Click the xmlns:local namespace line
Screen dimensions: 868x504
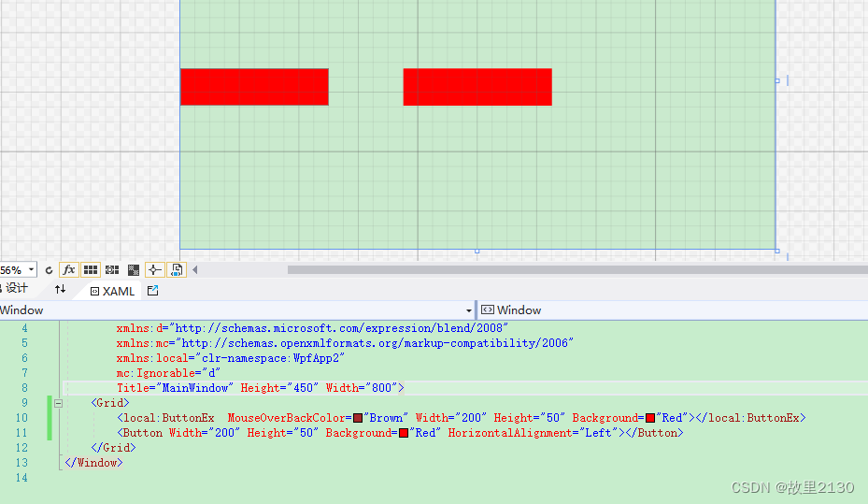point(230,358)
